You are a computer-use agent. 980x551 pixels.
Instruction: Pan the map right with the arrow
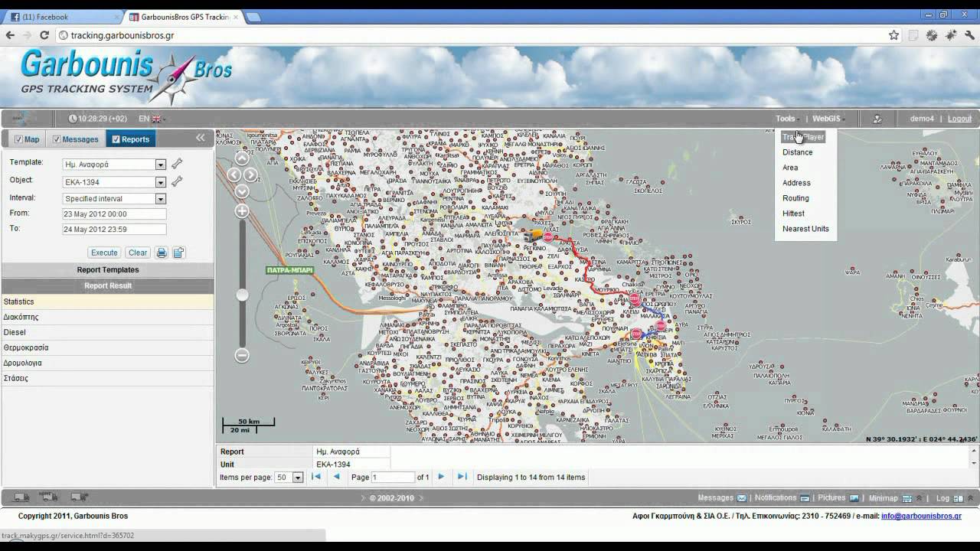(x=250, y=174)
